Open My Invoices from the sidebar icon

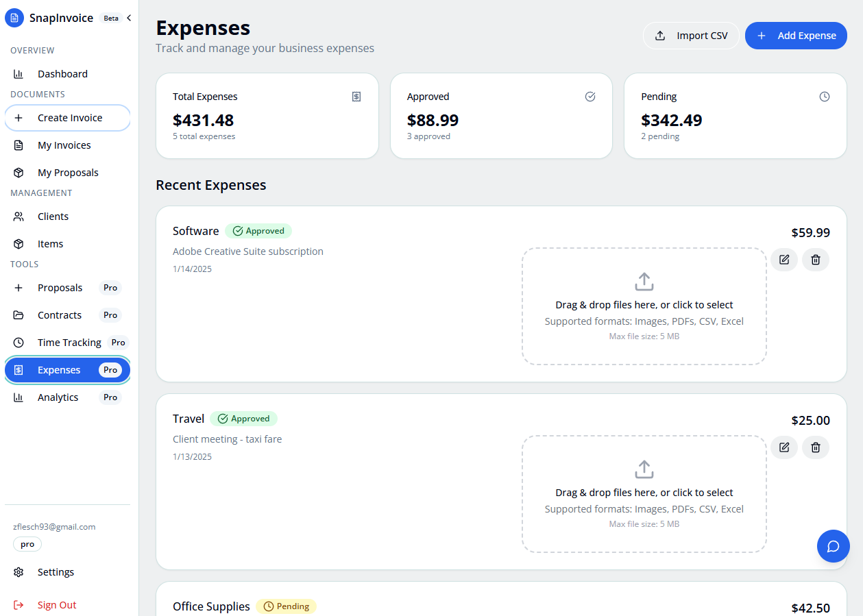click(19, 145)
